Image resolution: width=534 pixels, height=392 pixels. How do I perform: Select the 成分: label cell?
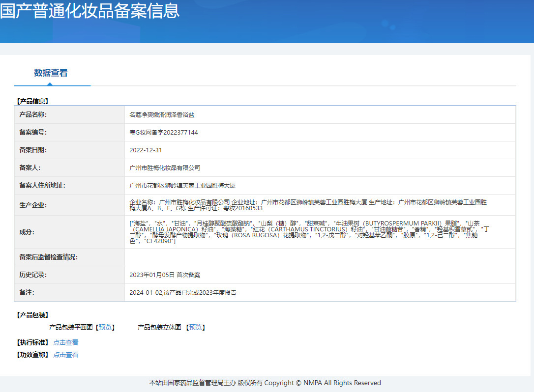(69, 232)
